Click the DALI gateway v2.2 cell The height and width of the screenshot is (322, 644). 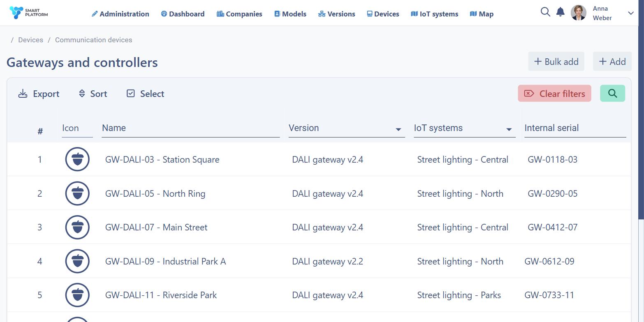click(327, 262)
